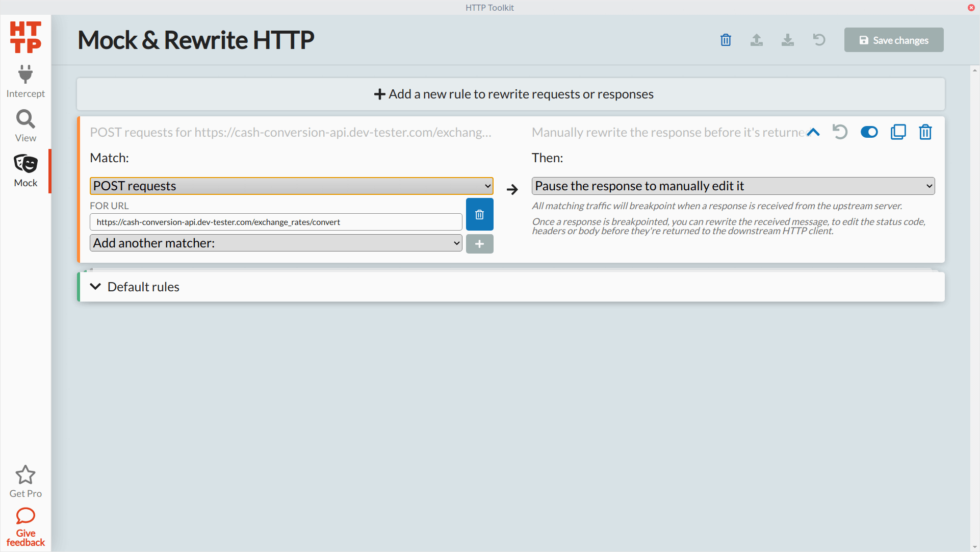Export rules with download icon
This screenshot has height=552, width=980.
click(788, 40)
